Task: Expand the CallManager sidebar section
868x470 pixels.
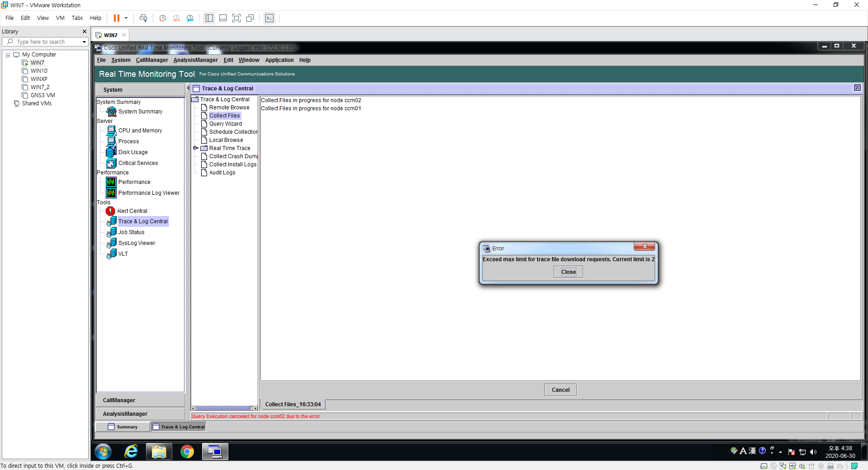Action: pos(141,400)
